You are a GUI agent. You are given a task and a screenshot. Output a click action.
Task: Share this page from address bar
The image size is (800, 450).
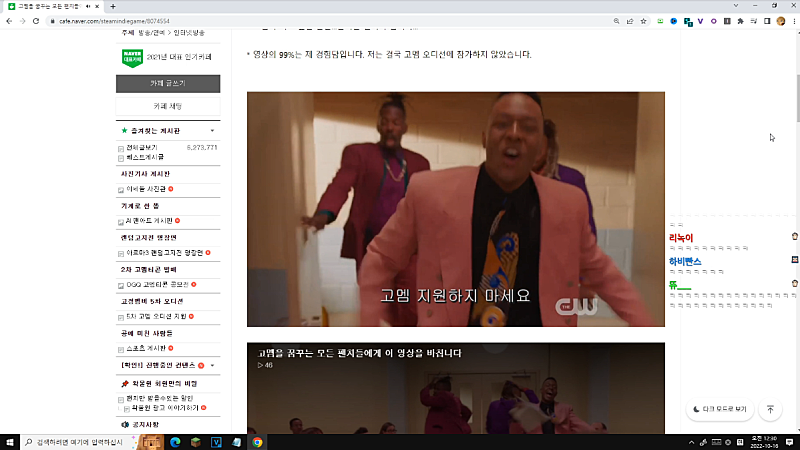[630, 21]
